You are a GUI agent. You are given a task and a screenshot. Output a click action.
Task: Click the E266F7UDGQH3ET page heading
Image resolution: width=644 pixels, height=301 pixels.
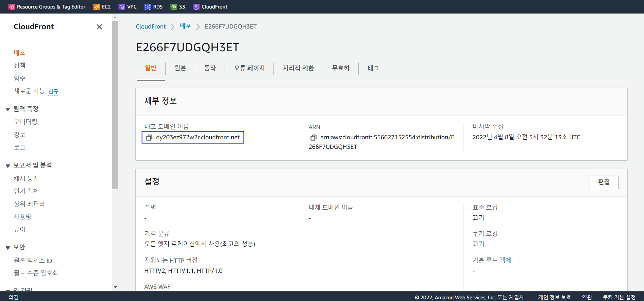[188, 47]
